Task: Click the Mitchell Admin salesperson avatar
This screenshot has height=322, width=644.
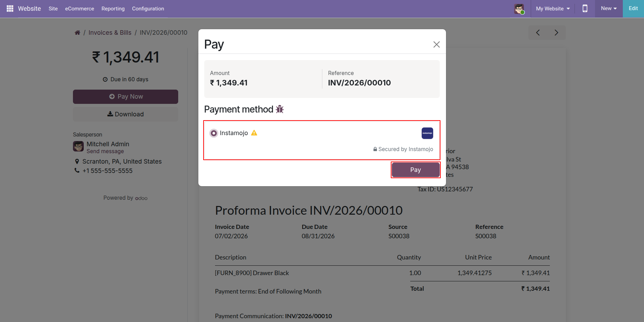Action: (x=78, y=146)
